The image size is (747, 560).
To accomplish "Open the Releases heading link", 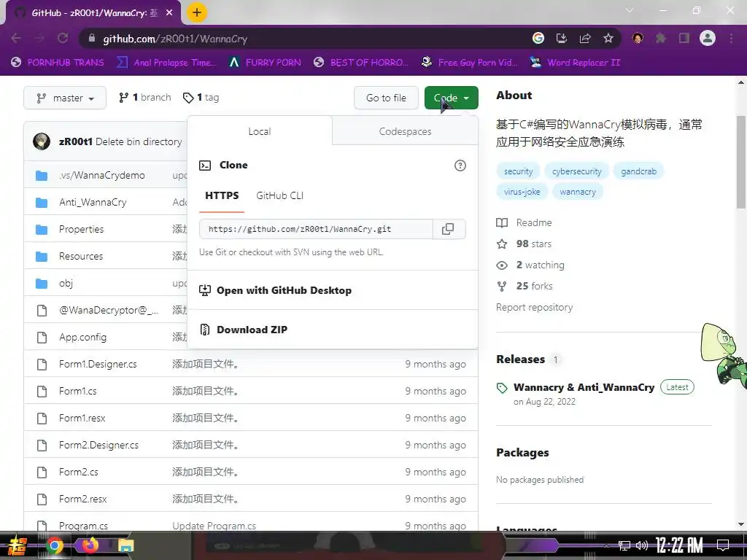I will (x=520, y=359).
